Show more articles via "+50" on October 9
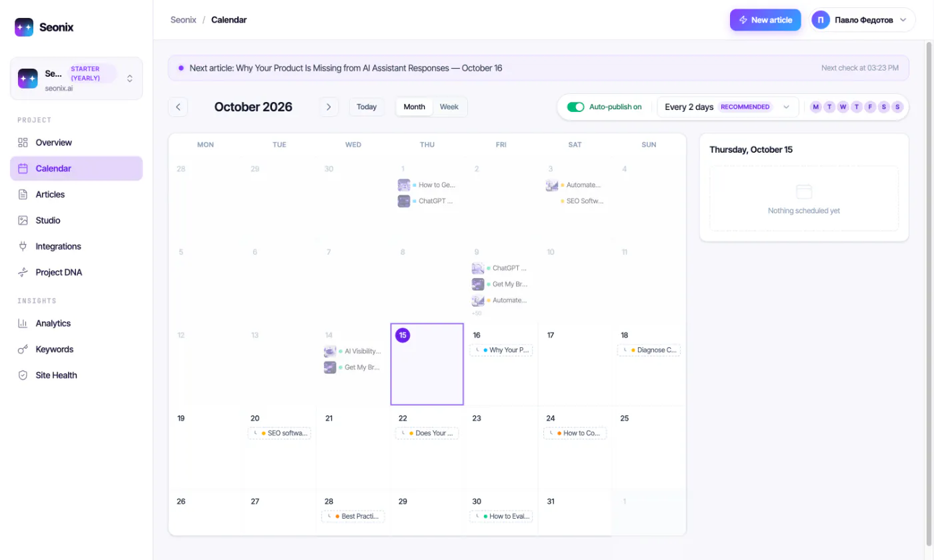Screen dimensions: 934x560 (x=477, y=313)
